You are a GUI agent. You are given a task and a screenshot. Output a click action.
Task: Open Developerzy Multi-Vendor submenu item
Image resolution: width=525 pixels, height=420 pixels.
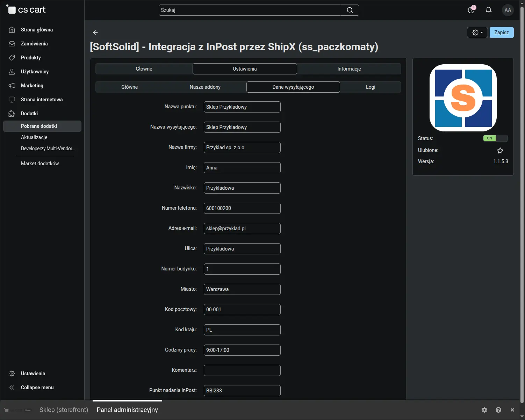48,149
